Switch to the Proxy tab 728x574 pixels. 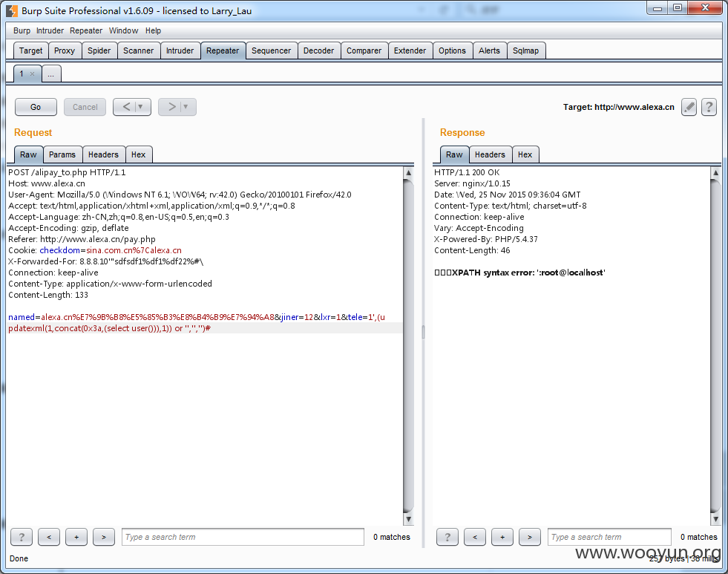(64, 50)
